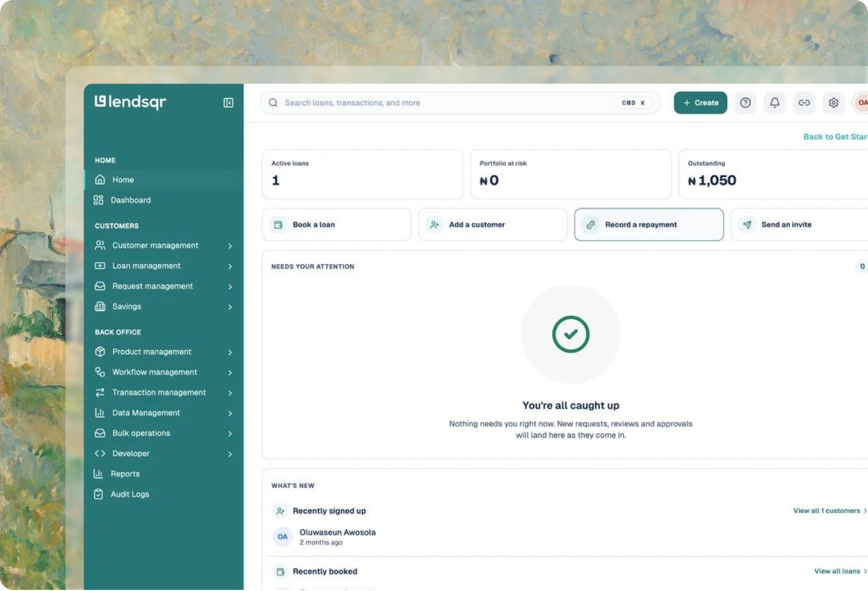Click the Audit Logs clipboard icon
The height and width of the screenshot is (591, 868).
98,494
